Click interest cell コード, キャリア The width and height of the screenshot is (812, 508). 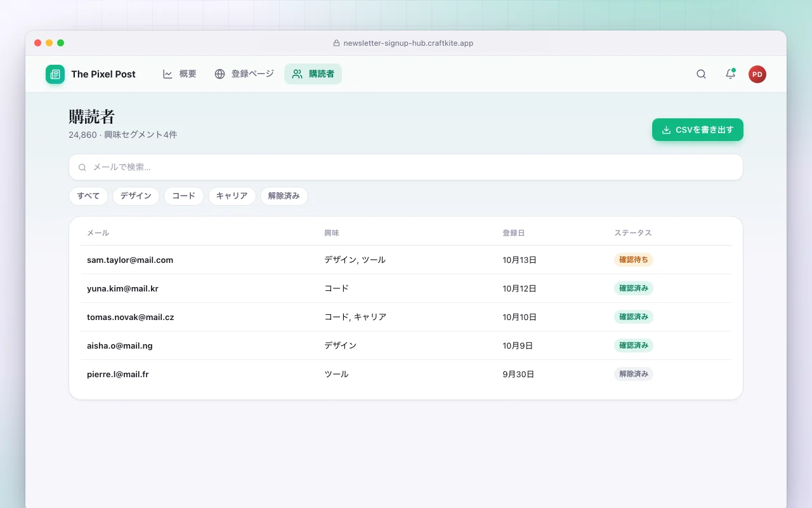(x=355, y=317)
